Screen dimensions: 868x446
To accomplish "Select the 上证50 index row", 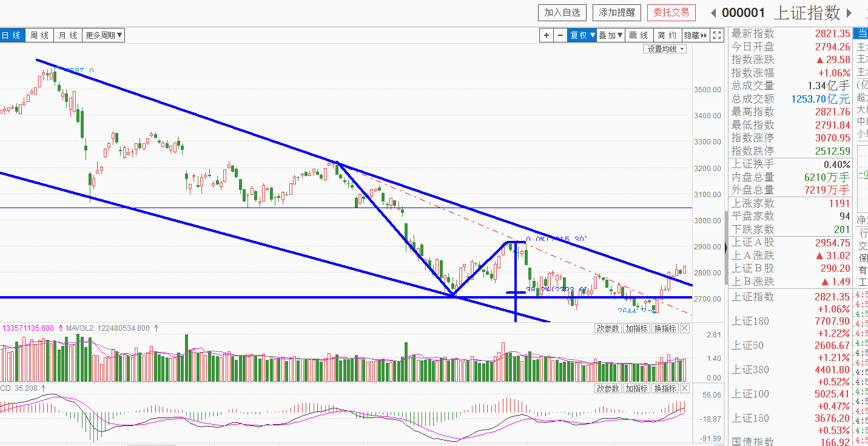I will 790,351.
